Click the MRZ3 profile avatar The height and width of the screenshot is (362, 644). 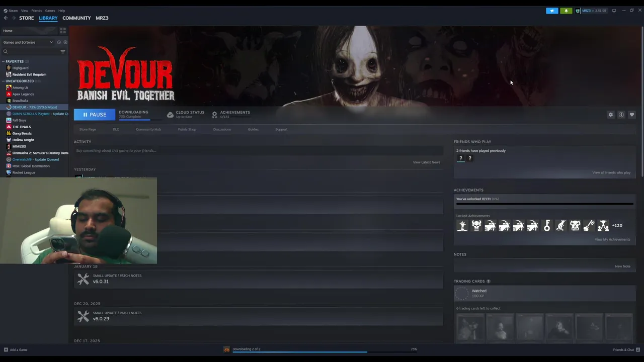tap(578, 11)
